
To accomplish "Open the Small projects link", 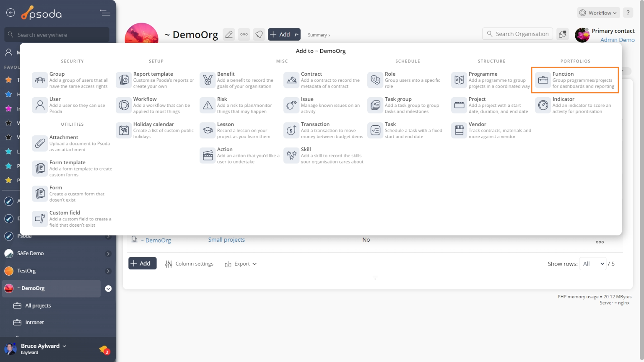I will [x=226, y=240].
